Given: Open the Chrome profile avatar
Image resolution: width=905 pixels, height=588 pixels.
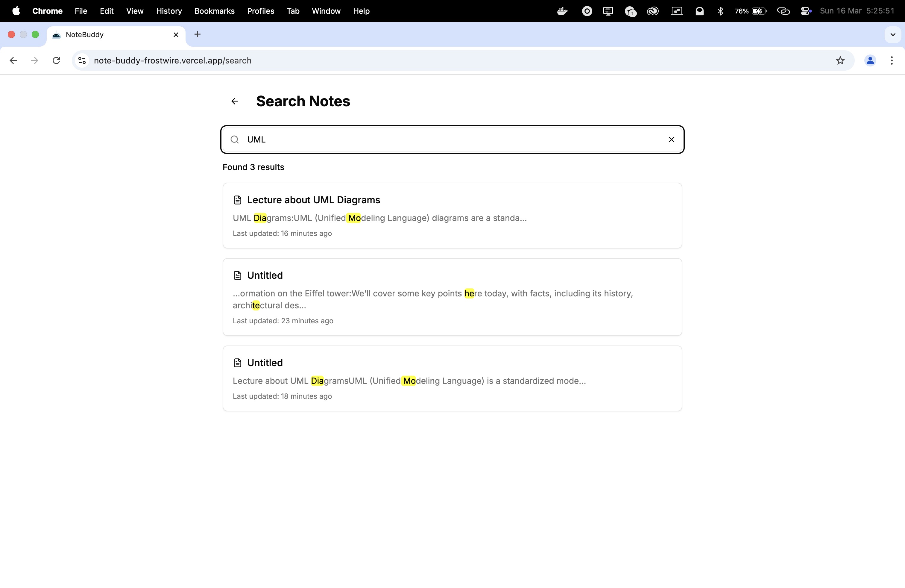Looking at the screenshot, I should click(870, 60).
